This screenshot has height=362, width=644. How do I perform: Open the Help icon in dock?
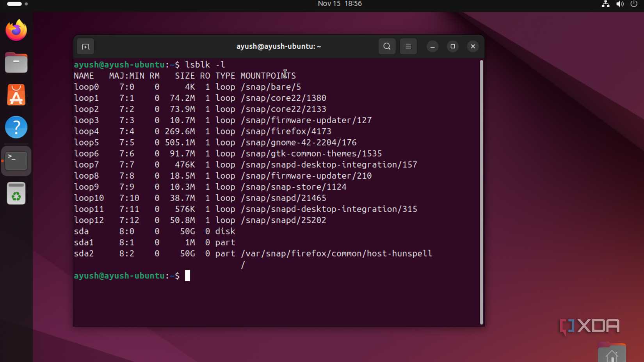(x=16, y=127)
